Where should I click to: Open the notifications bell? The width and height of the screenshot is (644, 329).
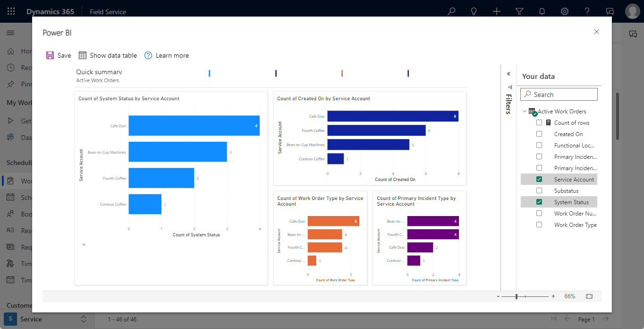(x=542, y=11)
